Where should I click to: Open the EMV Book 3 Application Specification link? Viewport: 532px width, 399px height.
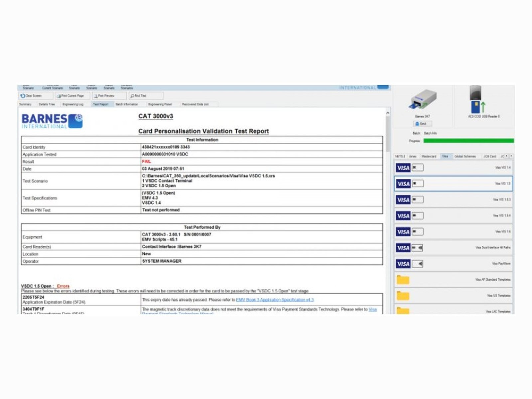click(x=275, y=300)
